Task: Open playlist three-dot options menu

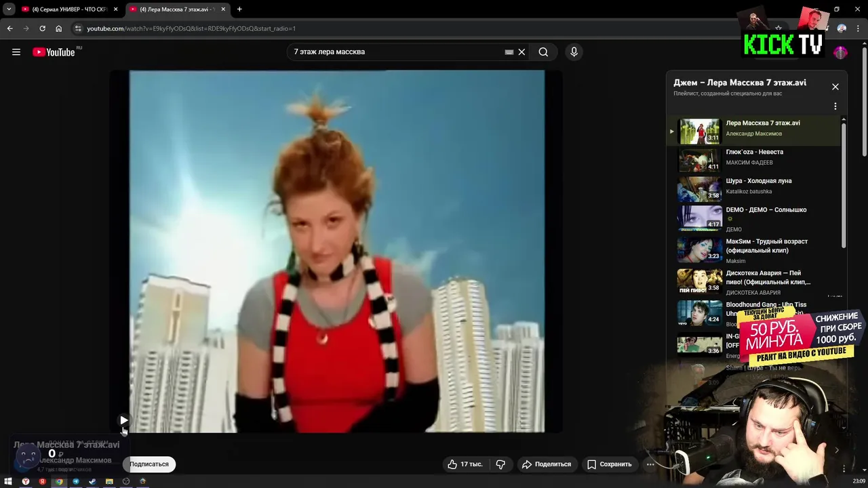Action: [835, 106]
